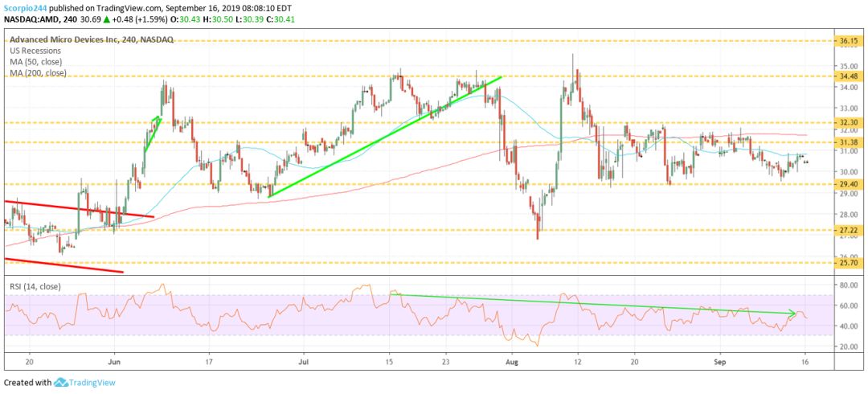
Task: Click the green arrowhead on the RSI trendline
Action: [x=792, y=314]
